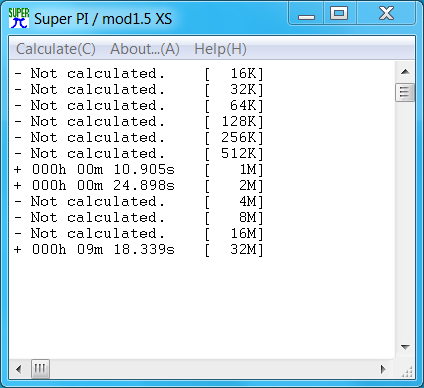Image resolution: width=424 pixels, height=388 pixels.
Task: Minimize the Super PI window
Action: click(x=306, y=14)
